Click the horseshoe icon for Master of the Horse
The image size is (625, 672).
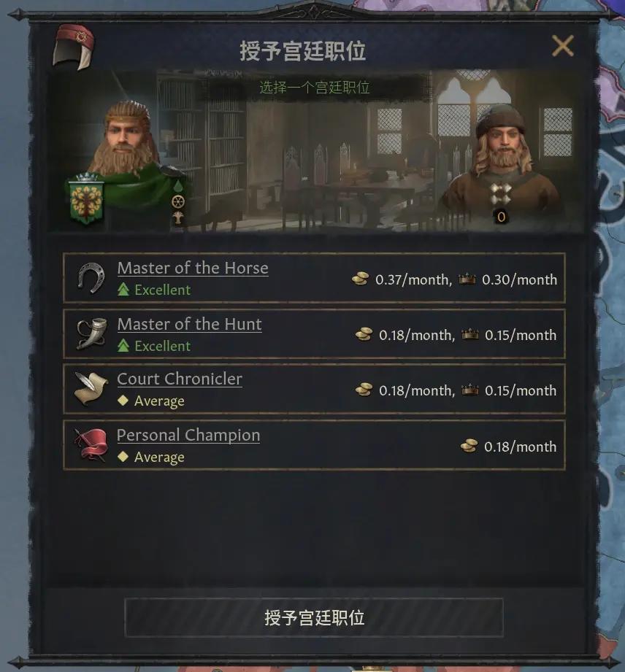point(91,278)
